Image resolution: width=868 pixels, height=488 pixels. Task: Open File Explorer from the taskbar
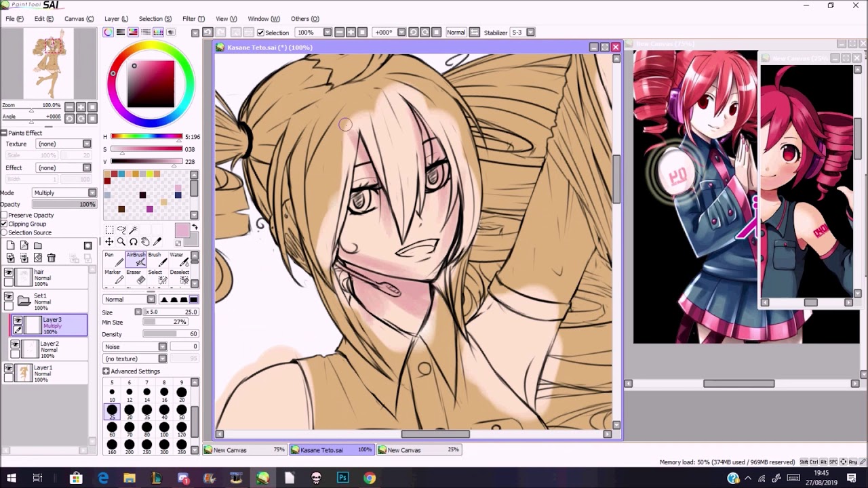(130, 478)
